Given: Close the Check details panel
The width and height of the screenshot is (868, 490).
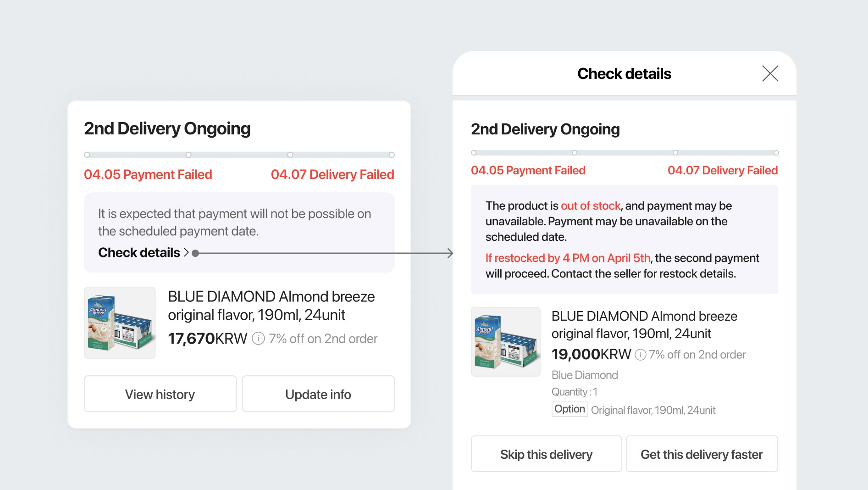Looking at the screenshot, I should pos(770,73).
